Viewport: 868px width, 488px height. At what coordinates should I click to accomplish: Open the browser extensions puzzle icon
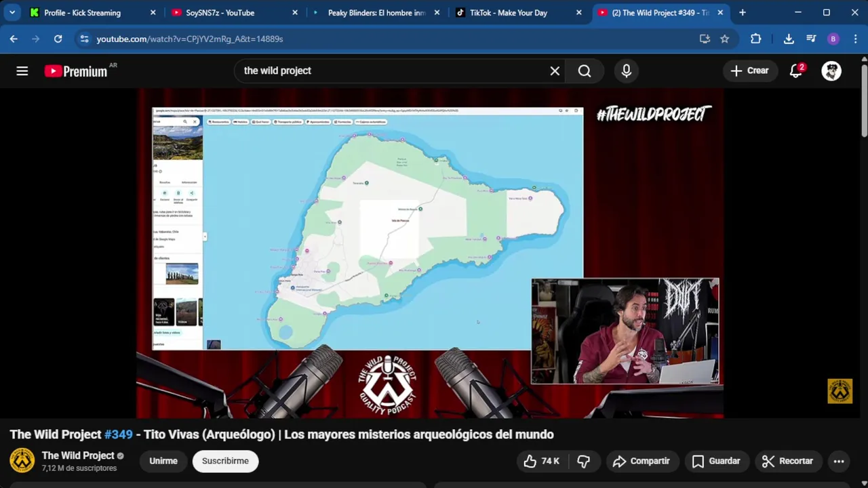click(755, 39)
